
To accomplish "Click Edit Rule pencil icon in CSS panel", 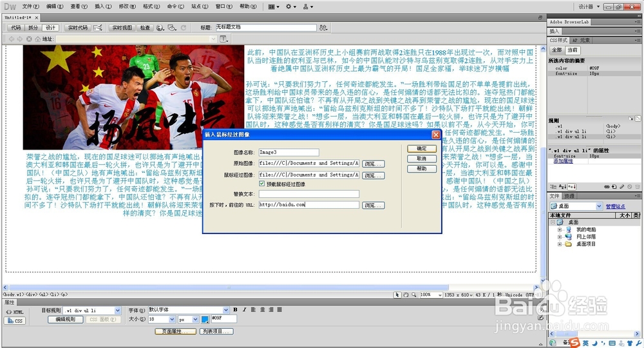I will (622, 186).
